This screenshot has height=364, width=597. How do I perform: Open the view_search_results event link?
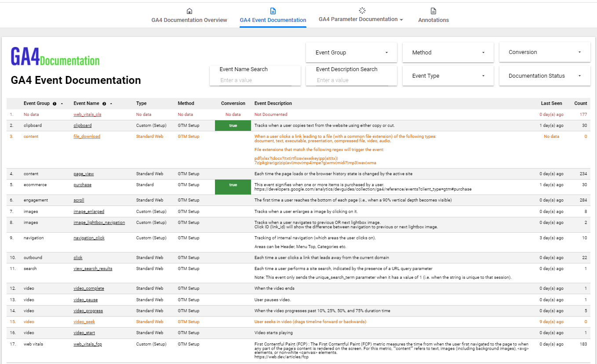coord(93,269)
